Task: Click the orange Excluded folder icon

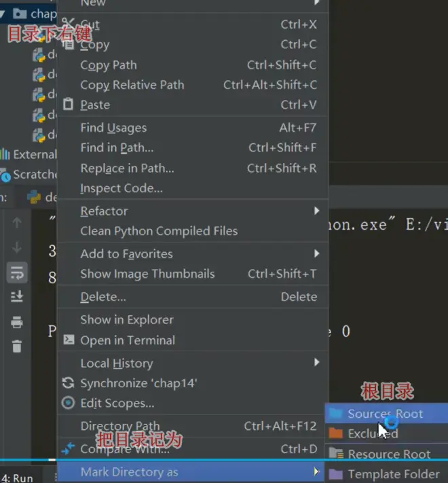Action: tap(335, 433)
